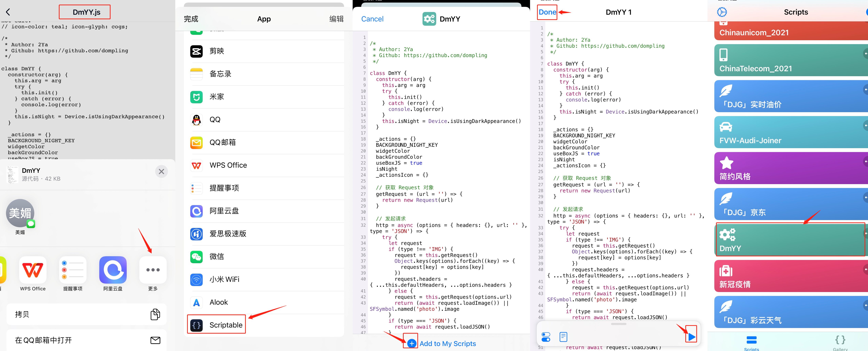
Task: Open the 「DJG」实时油价 script
Action: [791, 96]
